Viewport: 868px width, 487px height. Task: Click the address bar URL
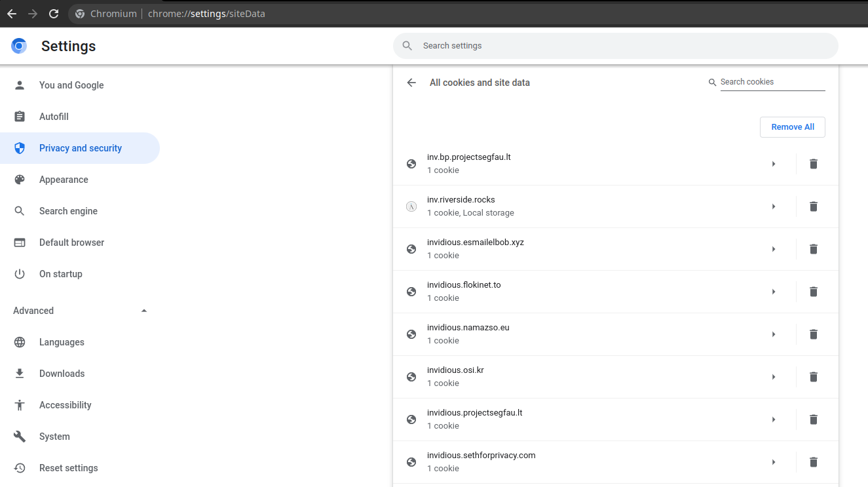click(x=206, y=13)
